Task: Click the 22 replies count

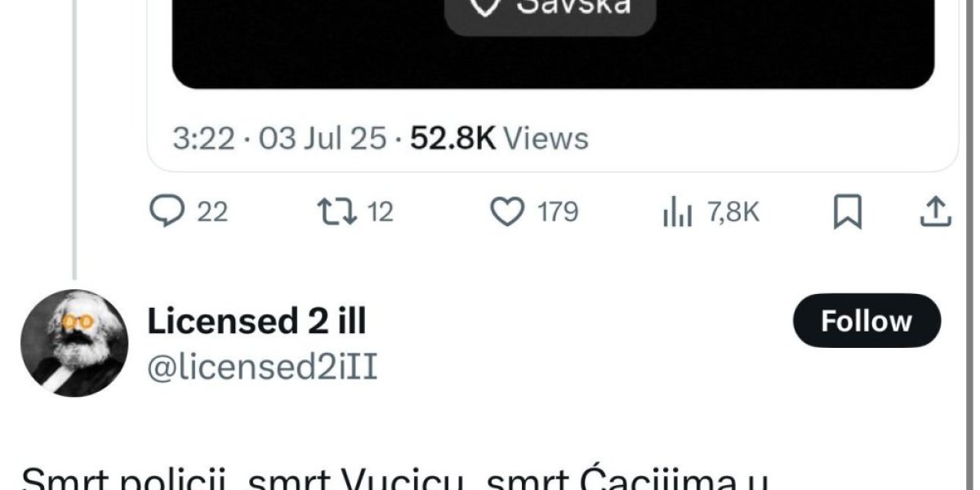Action: click(213, 213)
